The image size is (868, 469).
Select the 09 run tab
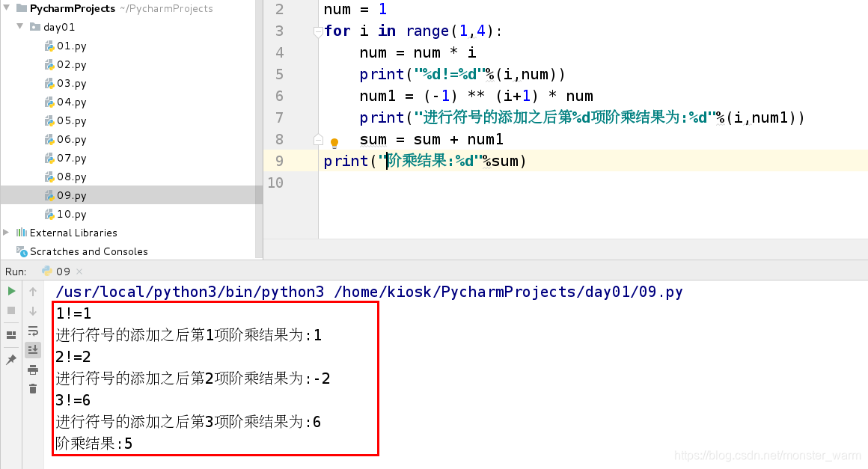point(62,271)
